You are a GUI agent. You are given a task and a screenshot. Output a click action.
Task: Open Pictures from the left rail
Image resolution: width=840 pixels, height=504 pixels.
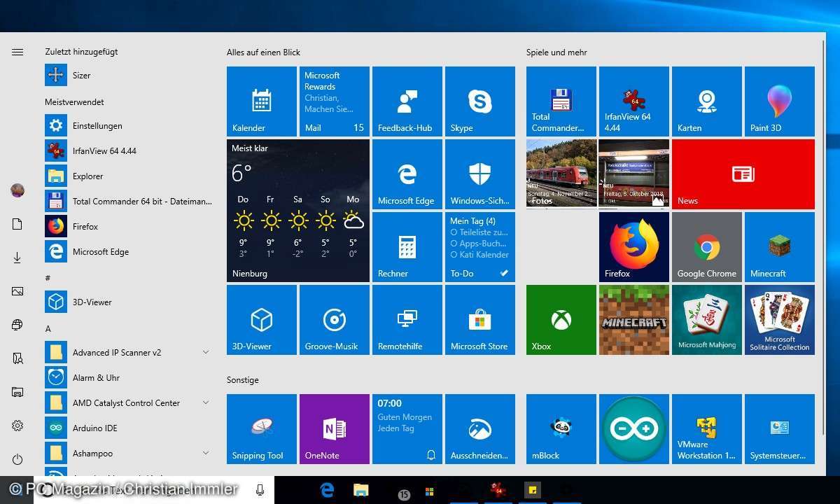(x=17, y=291)
